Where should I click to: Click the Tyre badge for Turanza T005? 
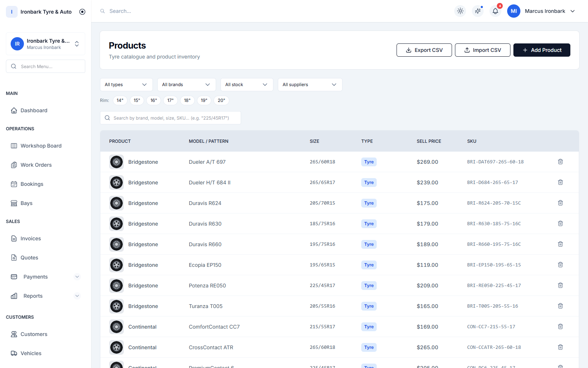point(369,306)
